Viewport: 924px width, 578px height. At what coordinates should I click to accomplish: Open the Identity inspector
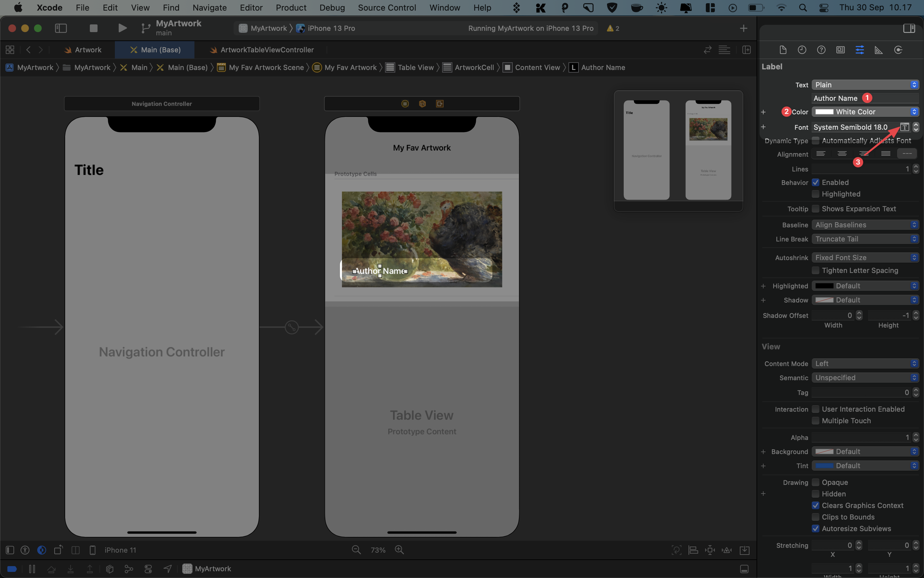click(840, 50)
